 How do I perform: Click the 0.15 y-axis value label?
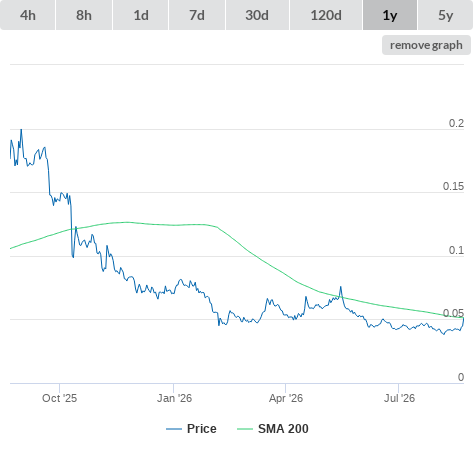point(453,186)
